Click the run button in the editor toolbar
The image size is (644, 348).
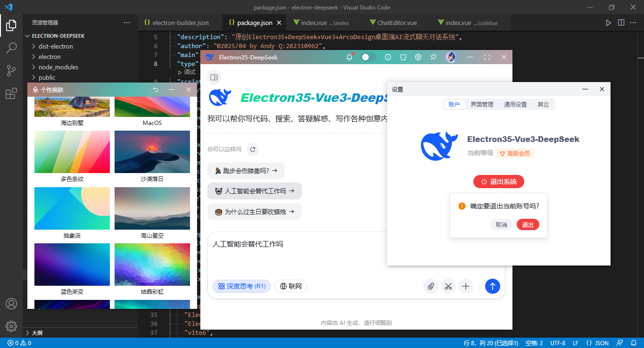click(609, 23)
